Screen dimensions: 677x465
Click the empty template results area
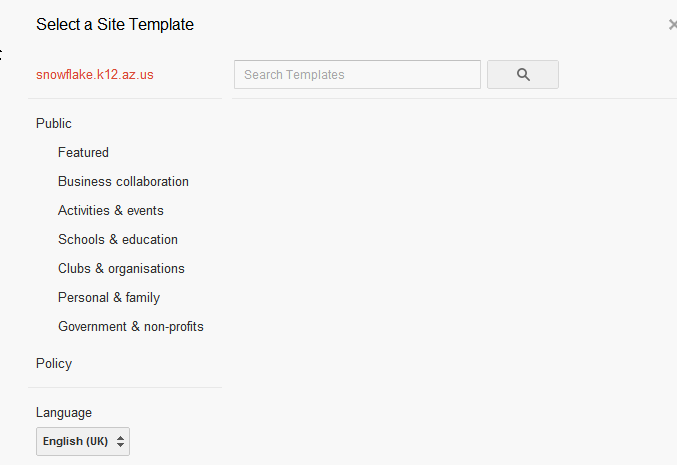pyautogui.click(x=453, y=281)
